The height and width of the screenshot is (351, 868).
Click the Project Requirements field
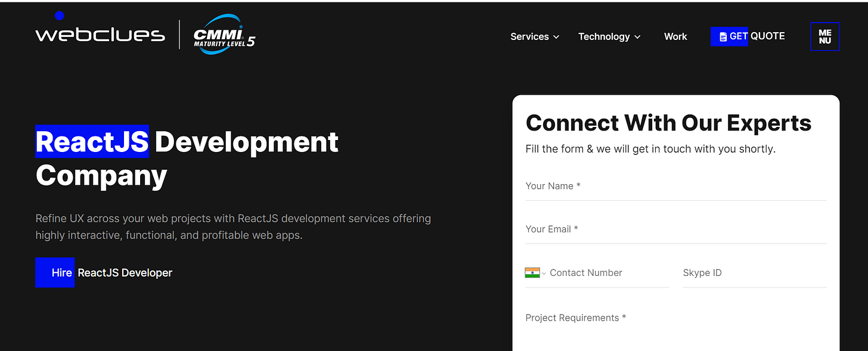point(674,318)
